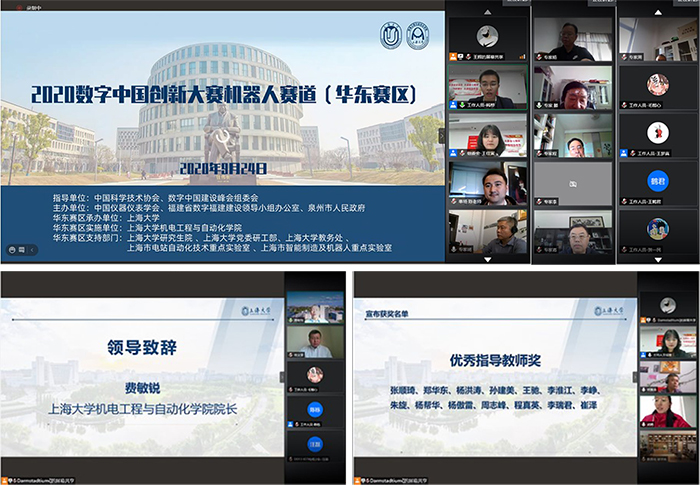Click the sidebar collapse handle on 领导致辞 window
The image size is (700, 485).
283,378
